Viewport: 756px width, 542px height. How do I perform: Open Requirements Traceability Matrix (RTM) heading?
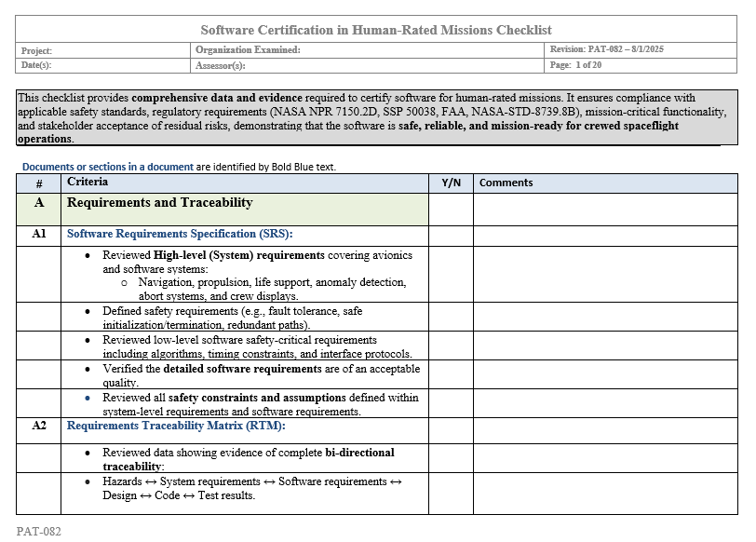tap(175, 426)
